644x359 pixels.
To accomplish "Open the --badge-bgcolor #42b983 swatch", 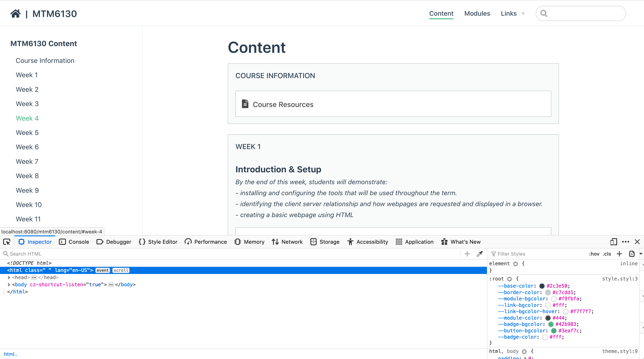I will coord(551,324).
